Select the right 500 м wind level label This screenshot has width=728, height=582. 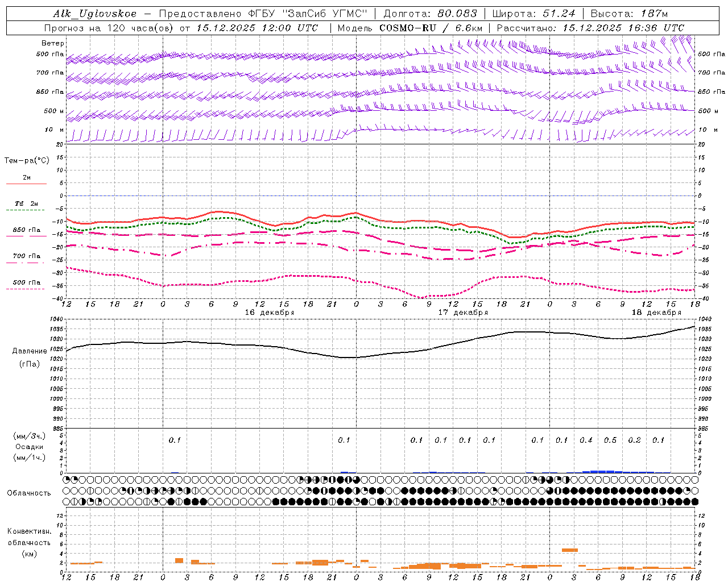[x=708, y=111]
